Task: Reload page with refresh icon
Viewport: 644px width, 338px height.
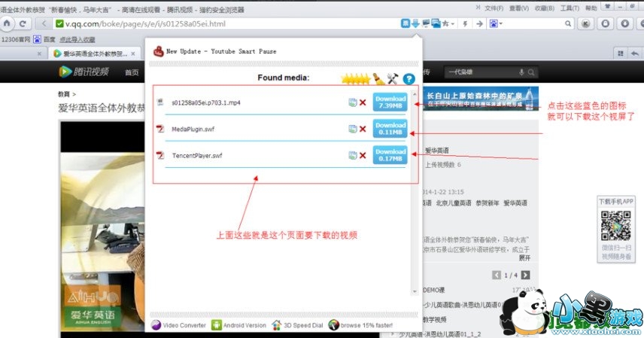Action: coord(23,23)
